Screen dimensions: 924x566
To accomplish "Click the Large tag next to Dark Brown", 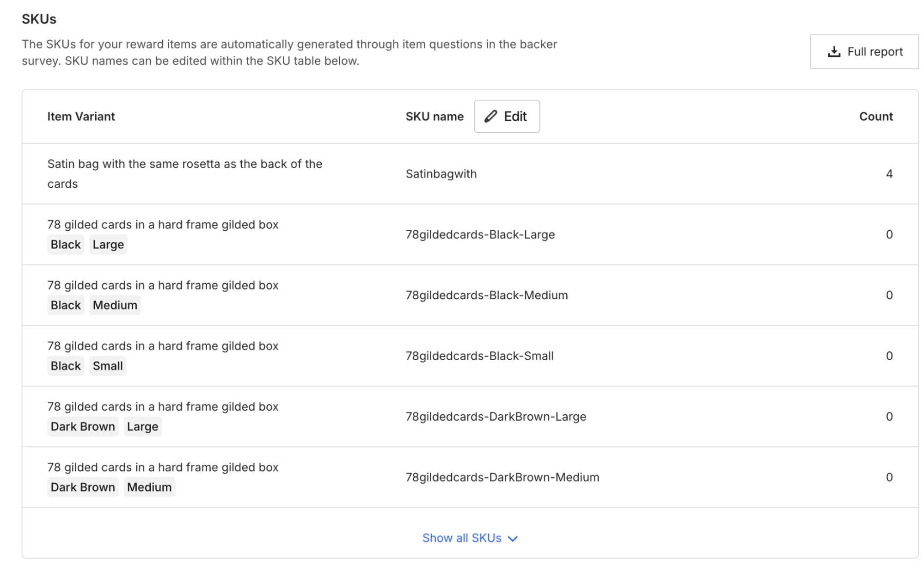I will (x=142, y=426).
